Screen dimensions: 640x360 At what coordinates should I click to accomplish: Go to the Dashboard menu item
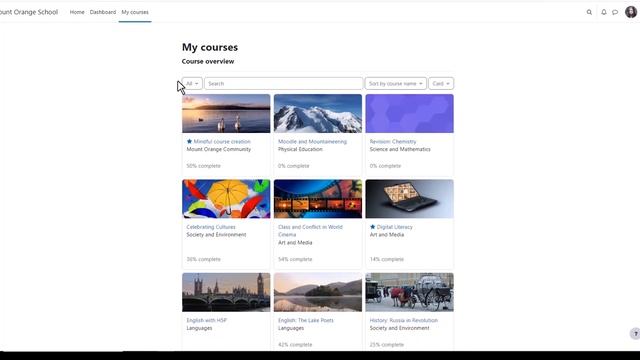pos(103,12)
